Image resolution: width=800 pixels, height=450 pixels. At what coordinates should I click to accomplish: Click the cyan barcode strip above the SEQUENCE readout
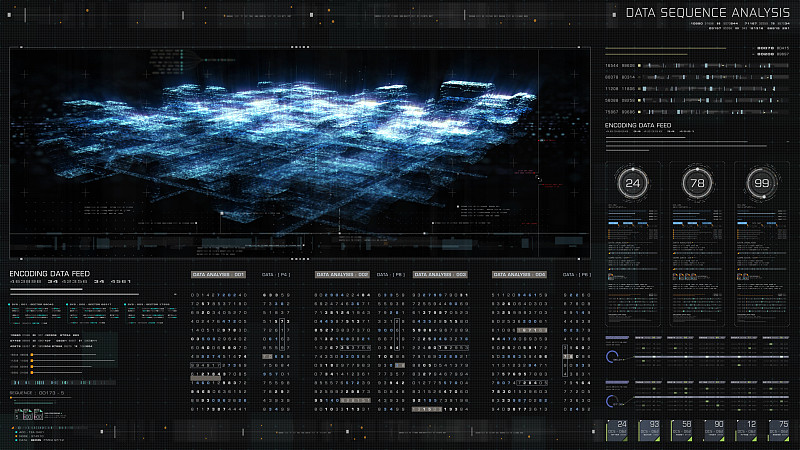click(x=64, y=382)
